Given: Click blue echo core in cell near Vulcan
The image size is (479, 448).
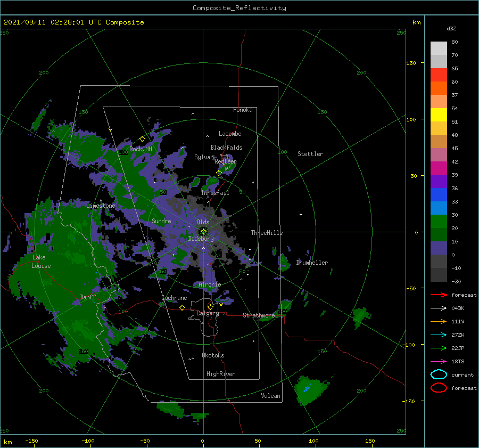Looking at the screenshot, I should coord(307,388).
